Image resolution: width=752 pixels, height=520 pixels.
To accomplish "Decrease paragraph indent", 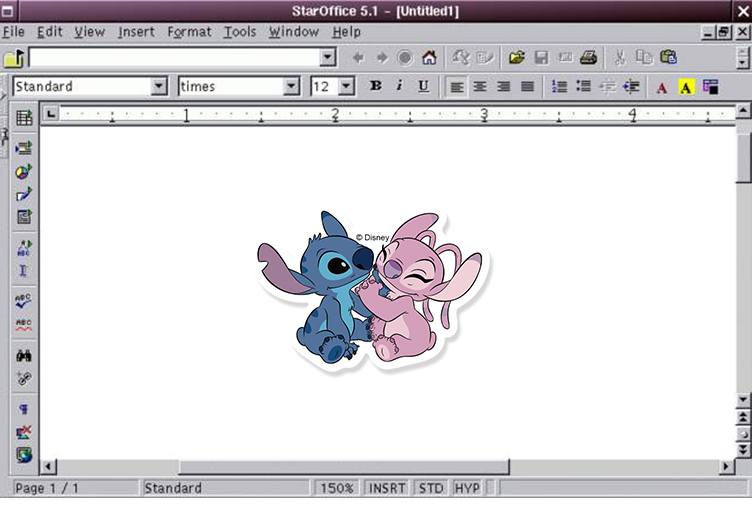I will point(607,87).
